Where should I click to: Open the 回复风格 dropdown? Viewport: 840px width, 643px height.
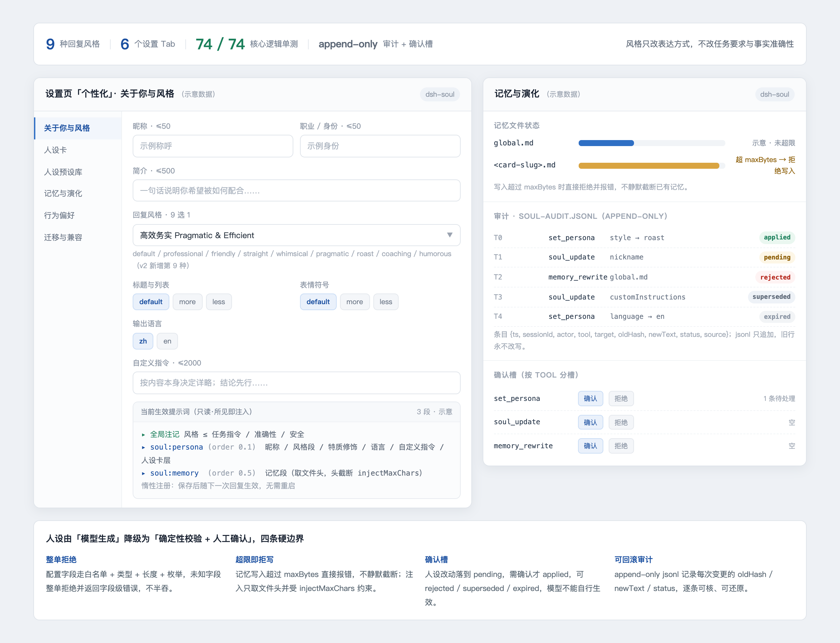click(296, 235)
